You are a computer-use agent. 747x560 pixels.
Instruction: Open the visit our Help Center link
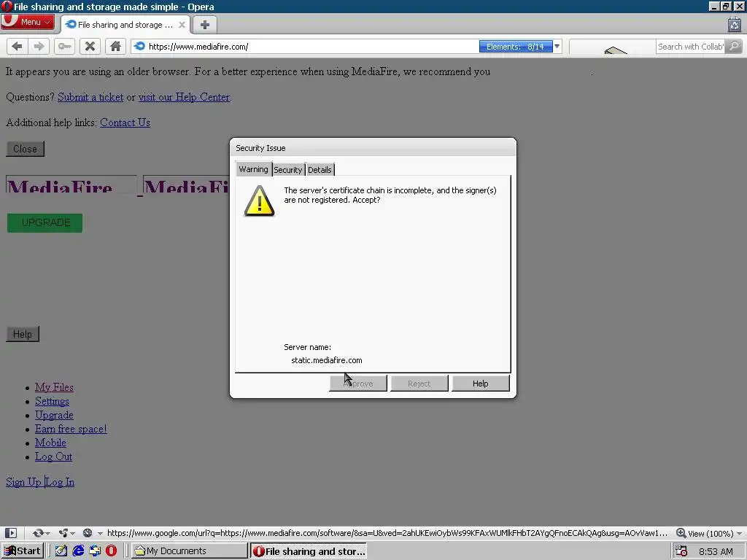pyautogui.click(x=184, y=97)
